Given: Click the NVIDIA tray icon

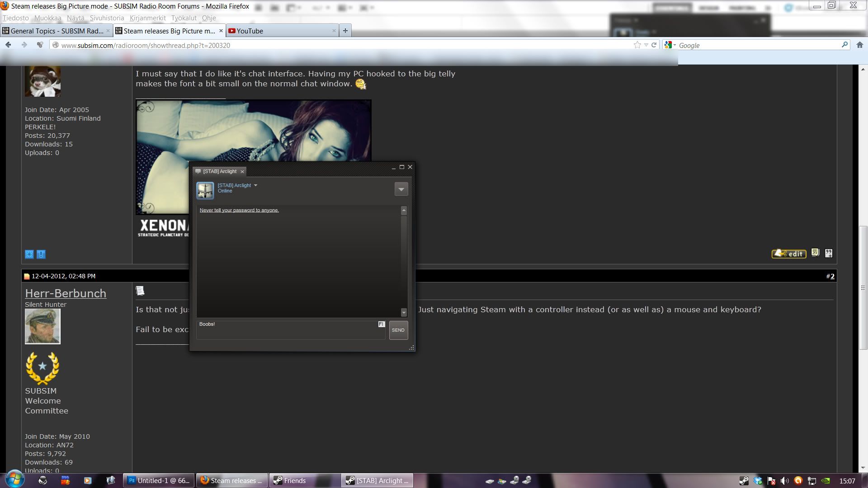Looking at the screenshot, I should 826,481.
